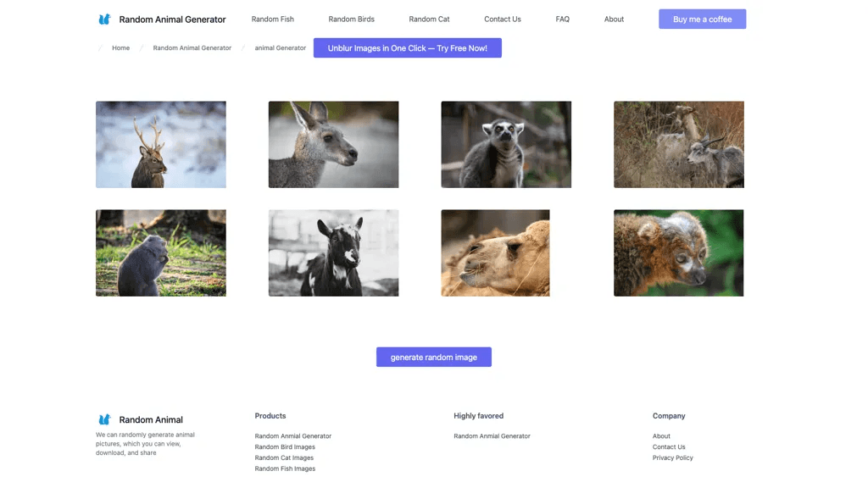Open Privacy Policy footer link
The width and height of the screenshot is (868, 488).
coord(672,457)
